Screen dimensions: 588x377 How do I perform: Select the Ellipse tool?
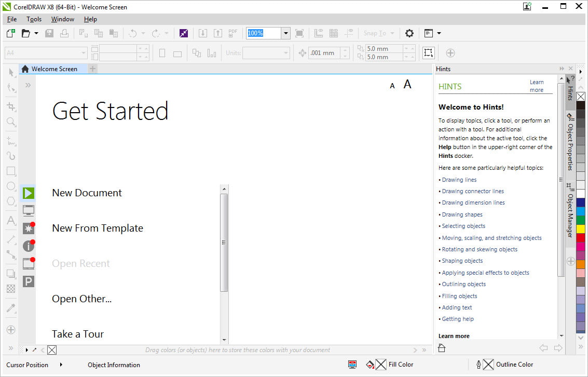pos(11,186)
